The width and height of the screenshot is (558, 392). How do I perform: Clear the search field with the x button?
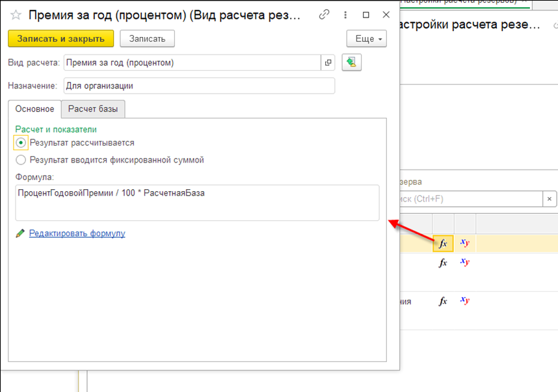pyautogui.click(x=550, y=199)
